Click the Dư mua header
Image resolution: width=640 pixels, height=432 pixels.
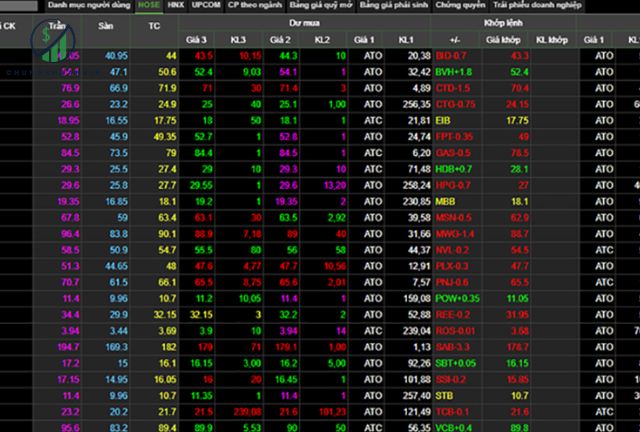pyautogui.click(x=304, y=23)
